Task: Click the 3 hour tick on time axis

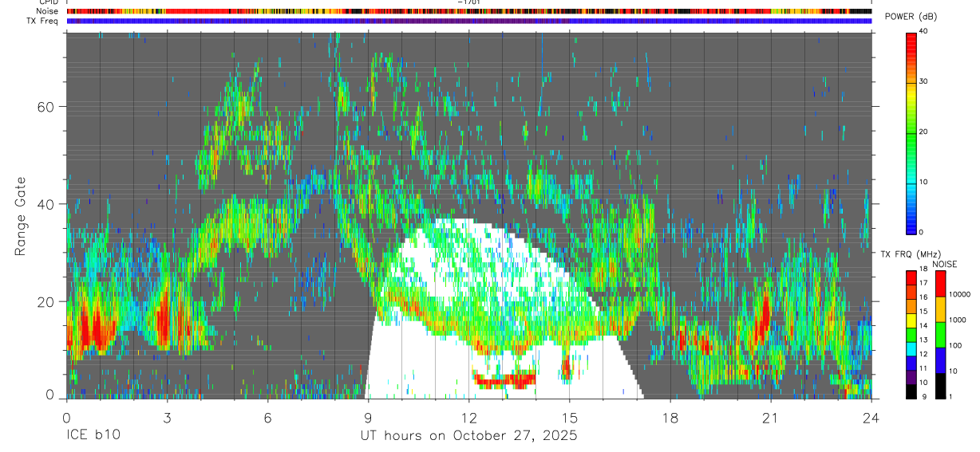Action: point(167,418)
